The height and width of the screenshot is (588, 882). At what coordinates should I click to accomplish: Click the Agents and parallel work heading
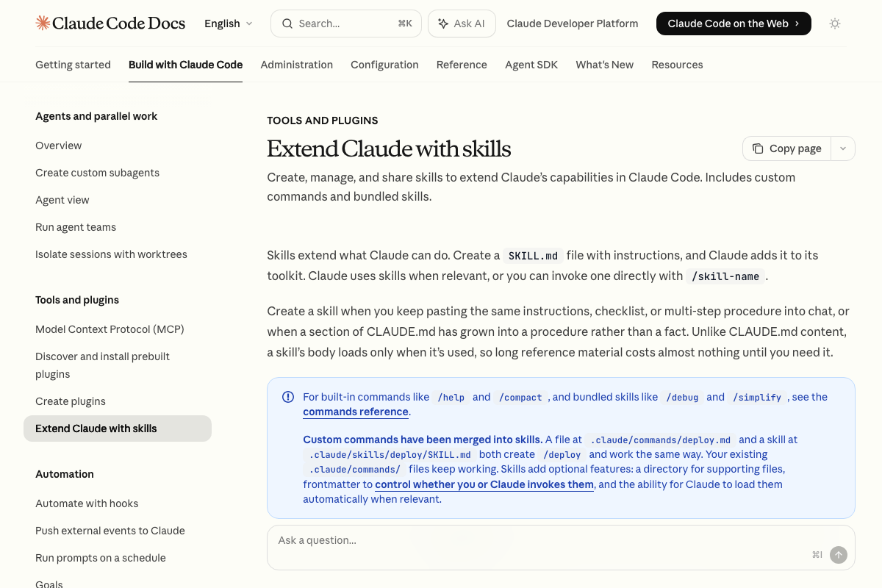click(x=96, y=116)
